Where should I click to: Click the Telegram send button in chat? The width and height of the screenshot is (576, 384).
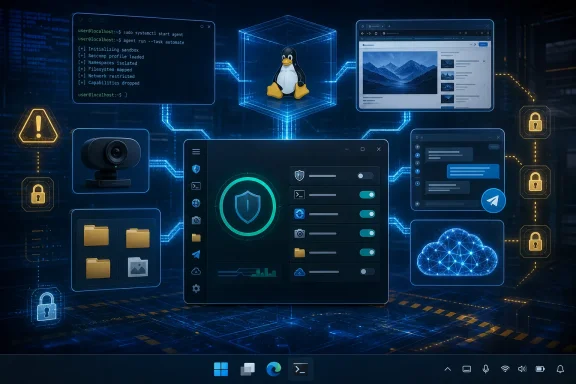point(493,200)
